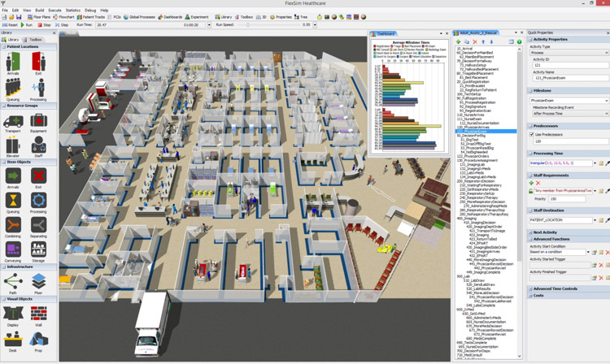Open the Build menu

pyautogui.click(x=40, y=10)
